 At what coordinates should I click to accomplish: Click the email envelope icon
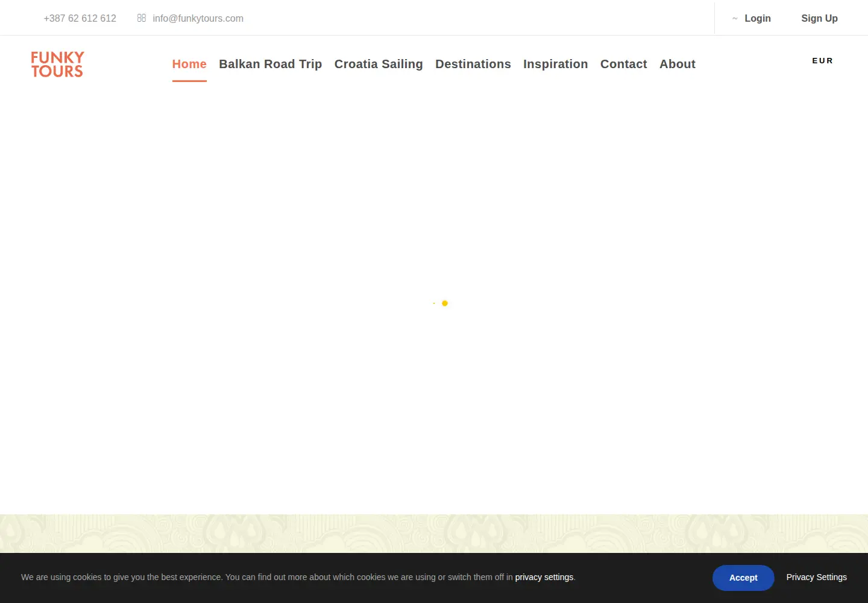(x=142, y=18)
